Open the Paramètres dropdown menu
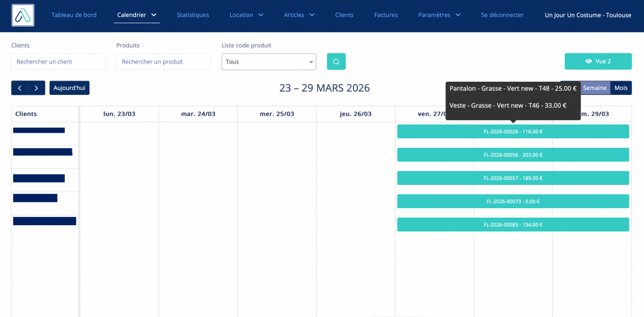Image resolution: width=644 pixels, height=317 pixels. tap(439, 15)
